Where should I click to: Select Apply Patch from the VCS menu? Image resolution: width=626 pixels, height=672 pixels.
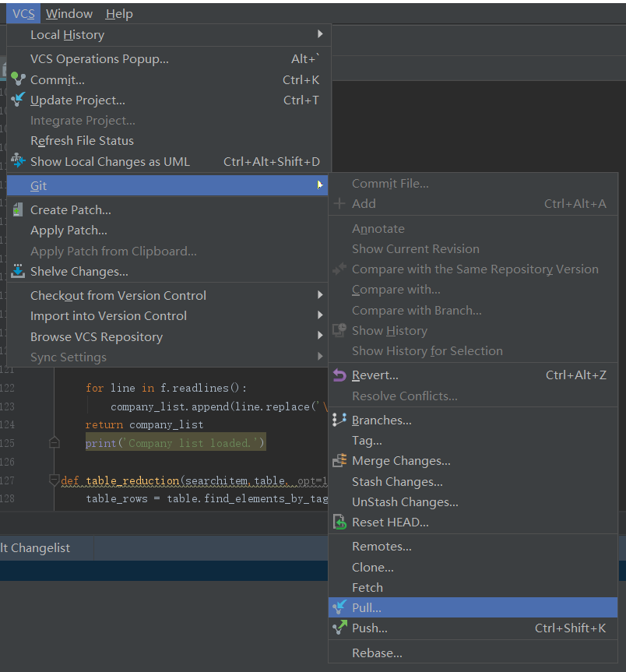(x=167, y=230)
